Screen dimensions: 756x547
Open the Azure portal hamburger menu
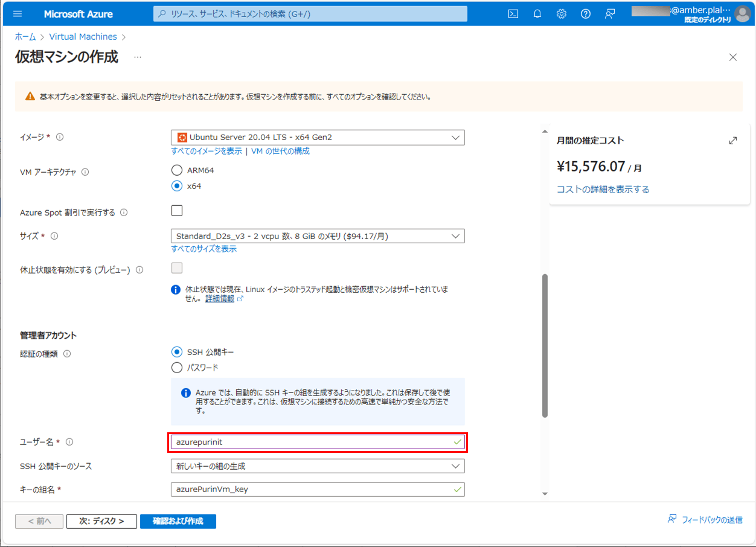click(x=17, y=13)
